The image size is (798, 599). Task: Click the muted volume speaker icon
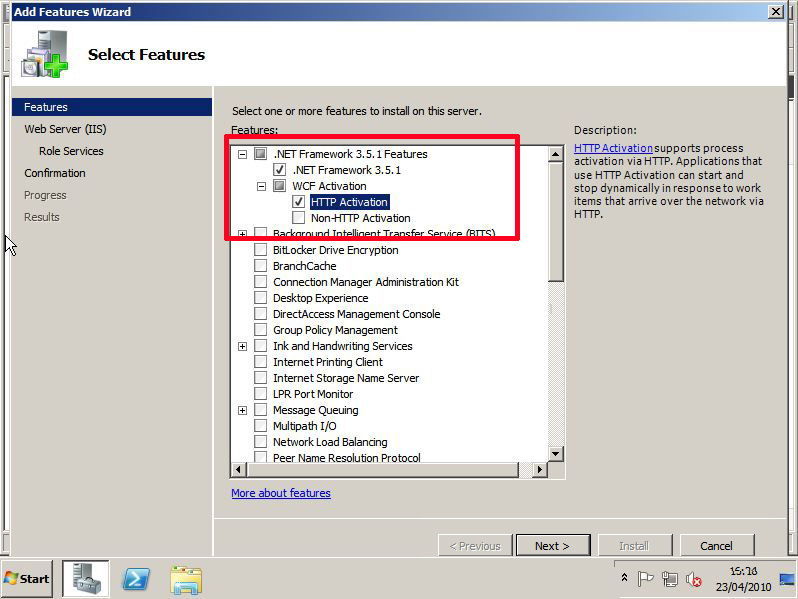tap(694, 579)
